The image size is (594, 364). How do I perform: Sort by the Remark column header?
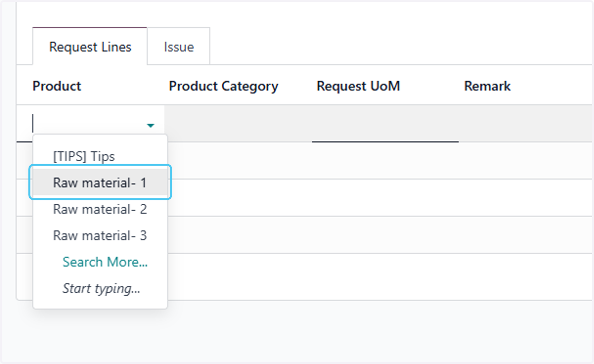(x=488, y=86)
